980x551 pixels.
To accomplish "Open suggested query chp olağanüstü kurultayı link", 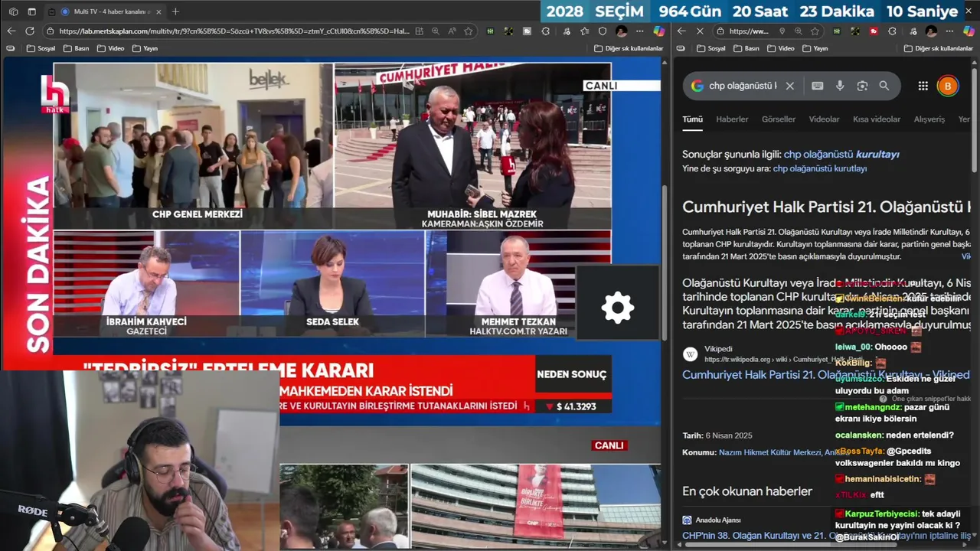I will pos(841,155).
